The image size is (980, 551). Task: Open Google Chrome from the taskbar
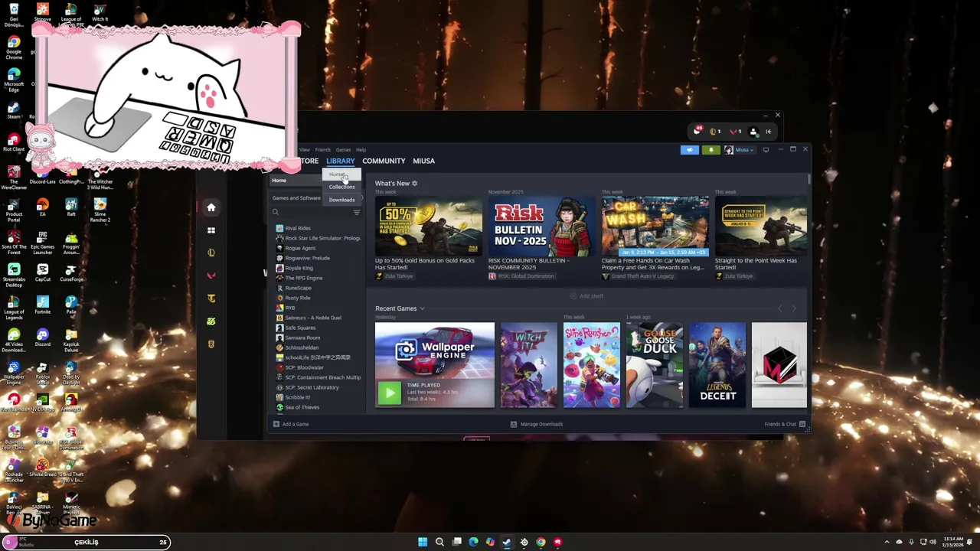pyautogui.click(x=541, y=542)
